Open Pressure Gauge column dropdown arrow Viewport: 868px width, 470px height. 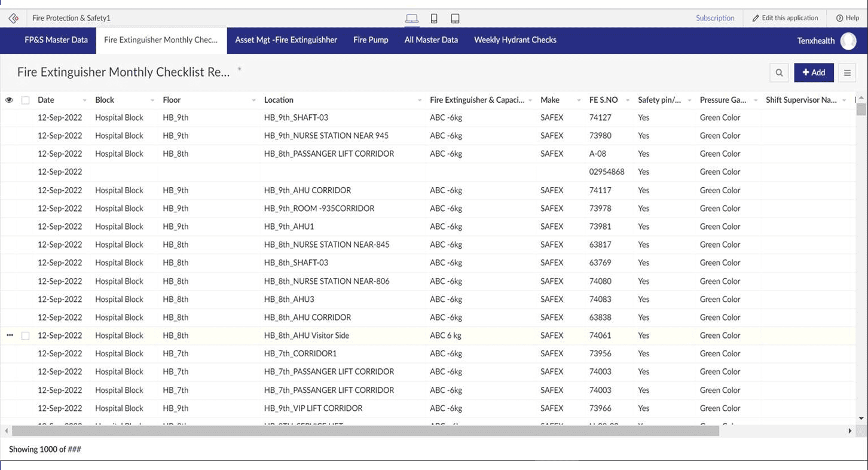tap(756, 100)
